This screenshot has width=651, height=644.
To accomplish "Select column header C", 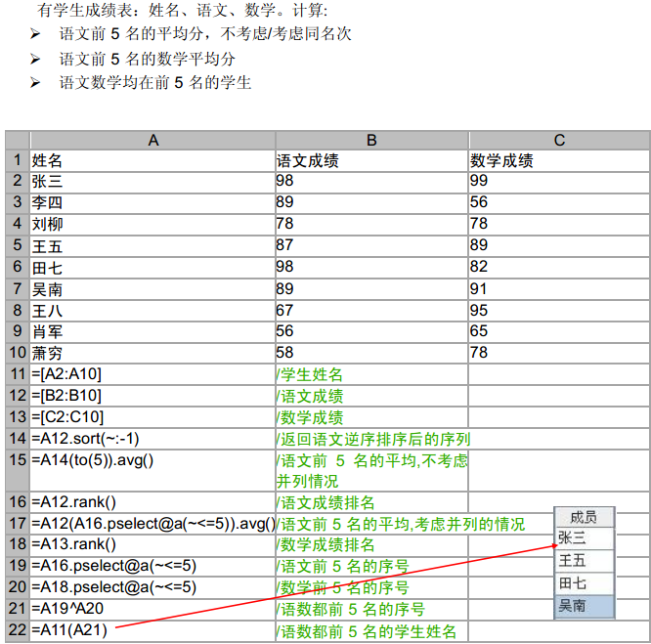I will [x=559, y=141].
